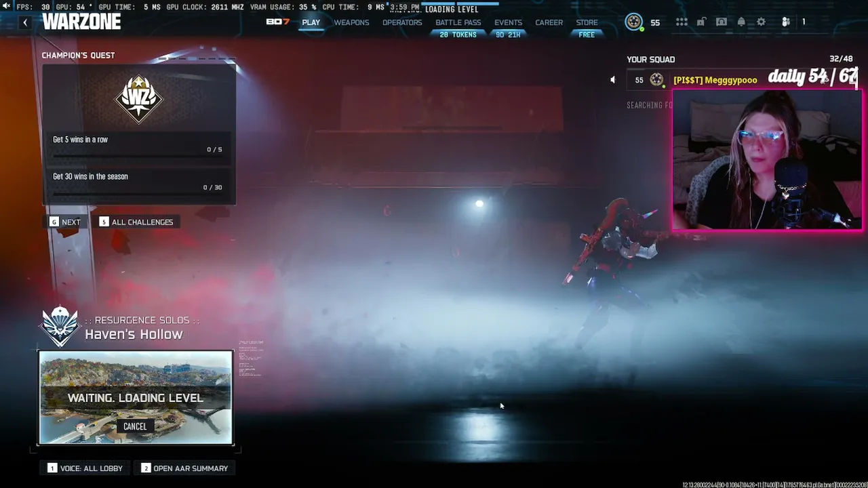Image resolution: width=868 pixels, height=488 pixels.
Task: Open settings gear icon
Action: [762, 22]
